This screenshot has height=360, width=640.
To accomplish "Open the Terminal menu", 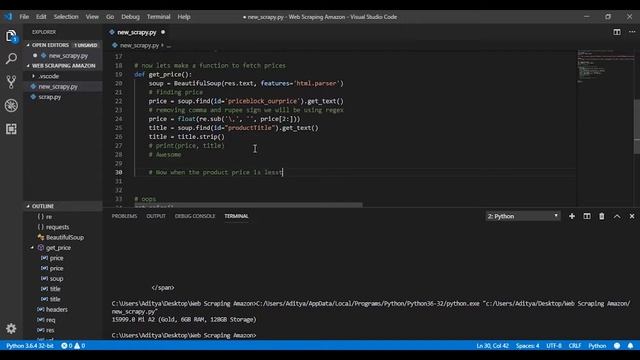I will pyautogui.click(x=158, y=17).
